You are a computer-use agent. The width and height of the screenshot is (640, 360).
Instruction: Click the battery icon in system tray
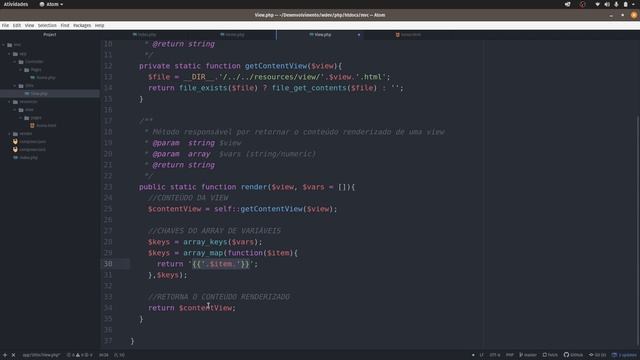(x=625, y=4)
